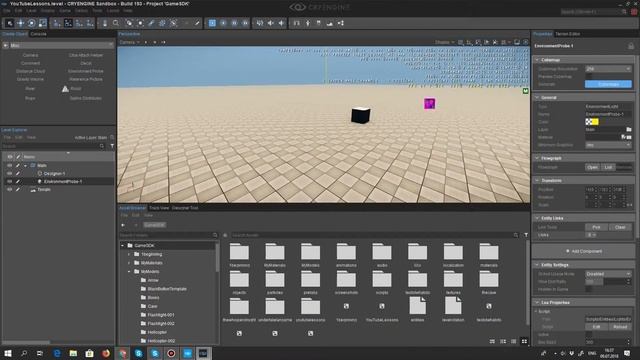The height and width of the screenshot is (360, 640).
Task: Toggle visibility eye for the Main layer
Action: [x=9, y=165]
